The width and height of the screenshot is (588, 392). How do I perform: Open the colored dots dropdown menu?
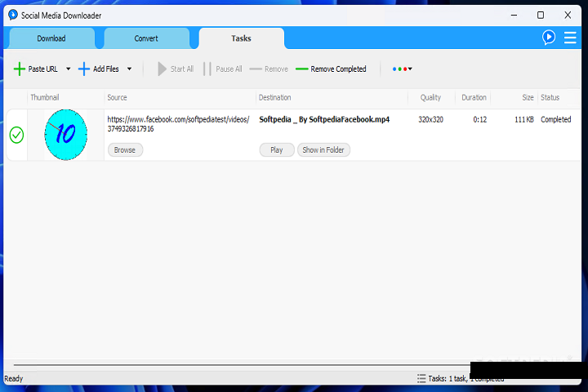(402, 69)
